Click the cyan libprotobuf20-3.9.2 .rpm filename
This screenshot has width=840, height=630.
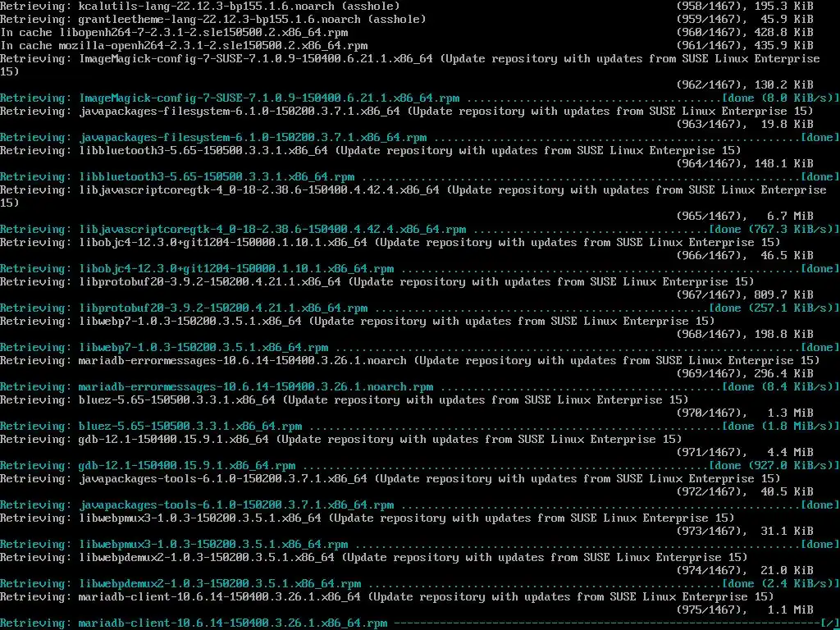tap(223, 308)
